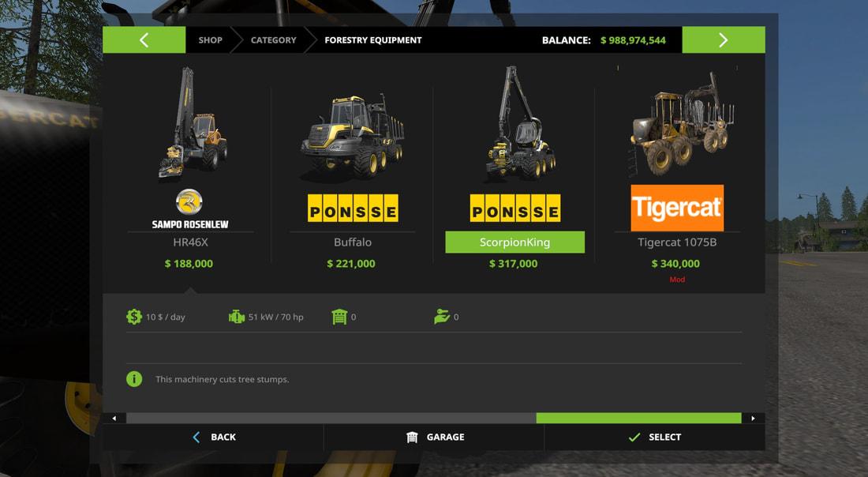The height and width of the screenshot is (477, 868).
Task: Click the Sampo Rosenlew brand logo
Action: [x=190, y=208]
